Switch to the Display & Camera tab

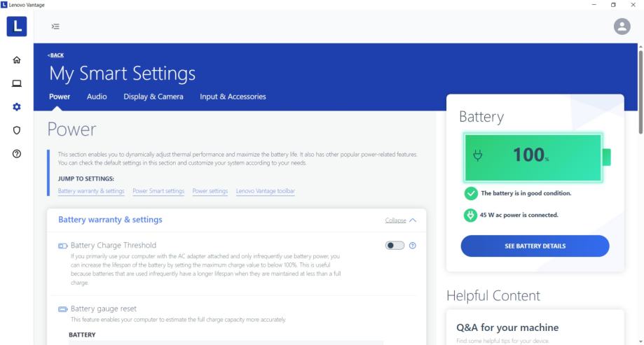(153, 97)
